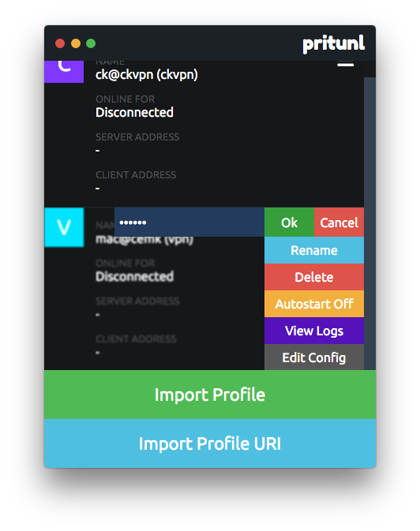
Task: Open View Logs for the profile
Action: click(x=314, y=331)
